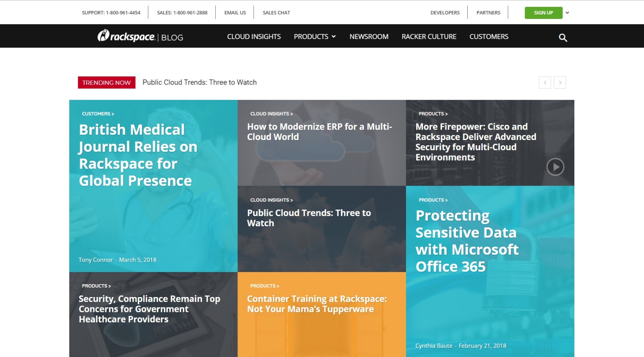Click the BLOG label beside the logo
This screenshot has height=357, width=644.
tap(172, 38)
